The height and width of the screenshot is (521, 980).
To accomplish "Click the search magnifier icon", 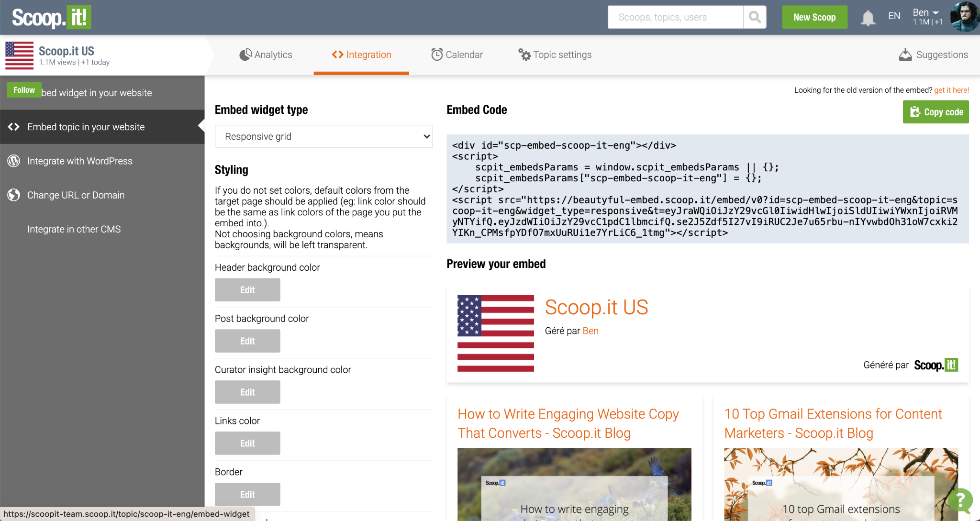I will pos(755,17).
